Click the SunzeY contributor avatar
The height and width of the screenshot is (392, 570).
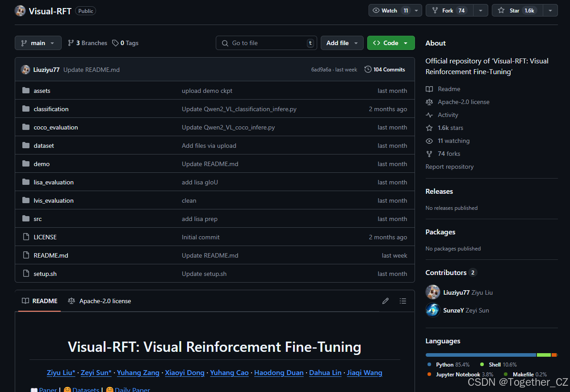click(433, 310)
